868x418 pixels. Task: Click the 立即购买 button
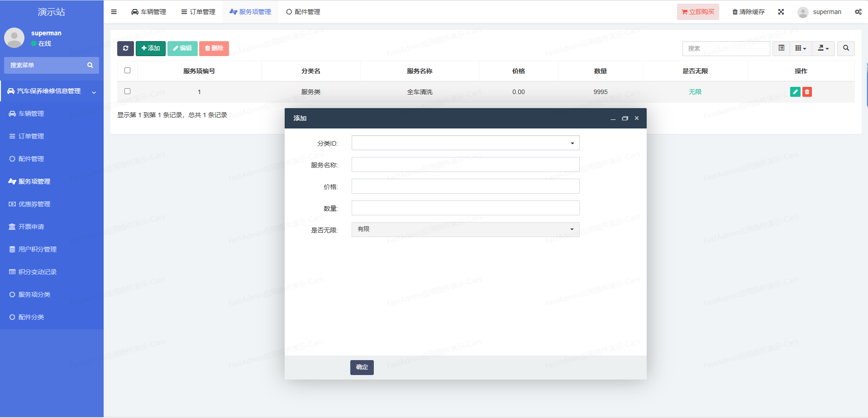(698, 12)
